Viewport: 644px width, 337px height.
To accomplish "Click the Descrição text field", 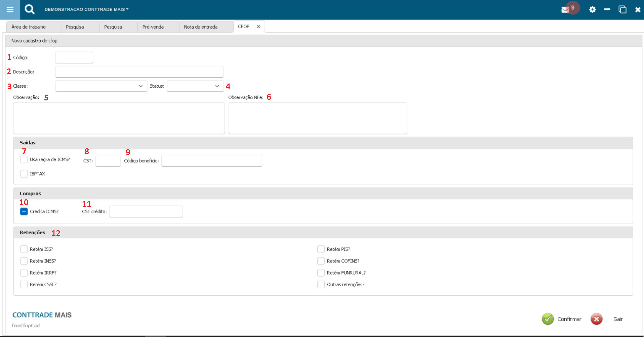I will (x=139, y=72).
